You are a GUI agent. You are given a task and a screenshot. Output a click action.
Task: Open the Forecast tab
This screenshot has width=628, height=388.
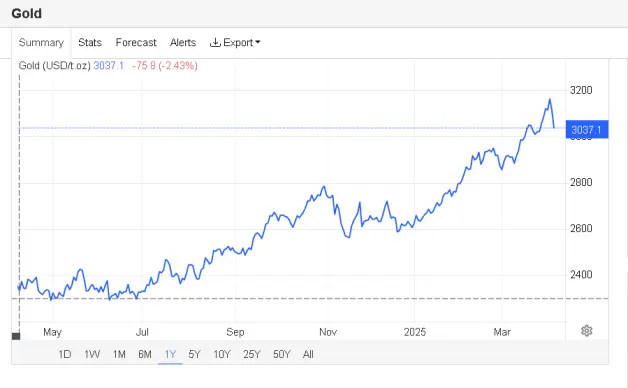coord(136,42)
